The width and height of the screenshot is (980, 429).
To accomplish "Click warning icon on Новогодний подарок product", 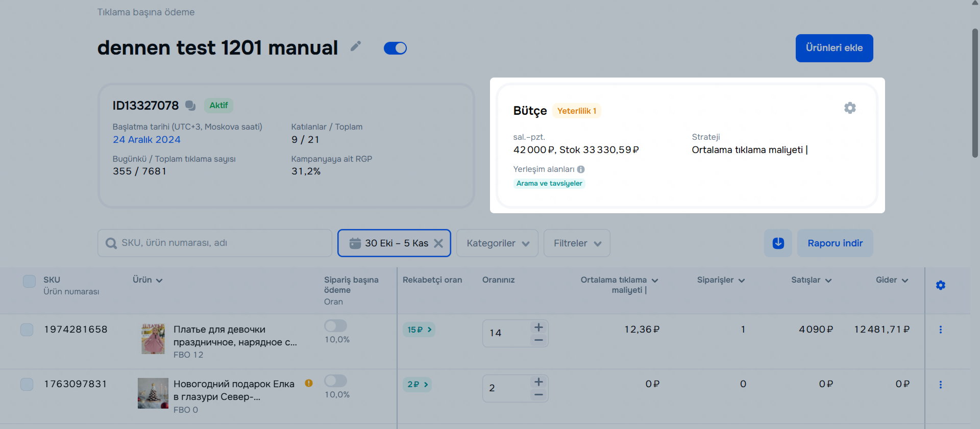I will point(309,383).
